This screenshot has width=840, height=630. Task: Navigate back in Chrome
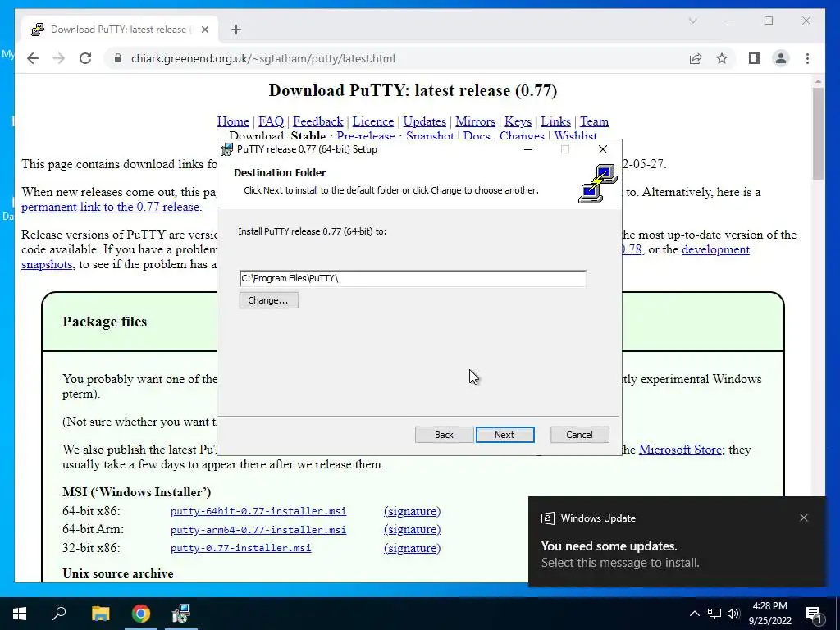coord(33,58)
